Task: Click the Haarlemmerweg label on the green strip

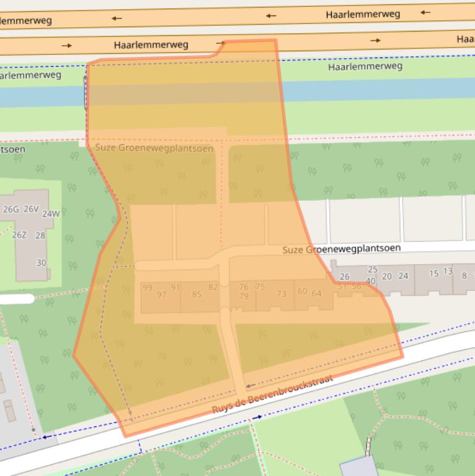Action: click(365, 66)
